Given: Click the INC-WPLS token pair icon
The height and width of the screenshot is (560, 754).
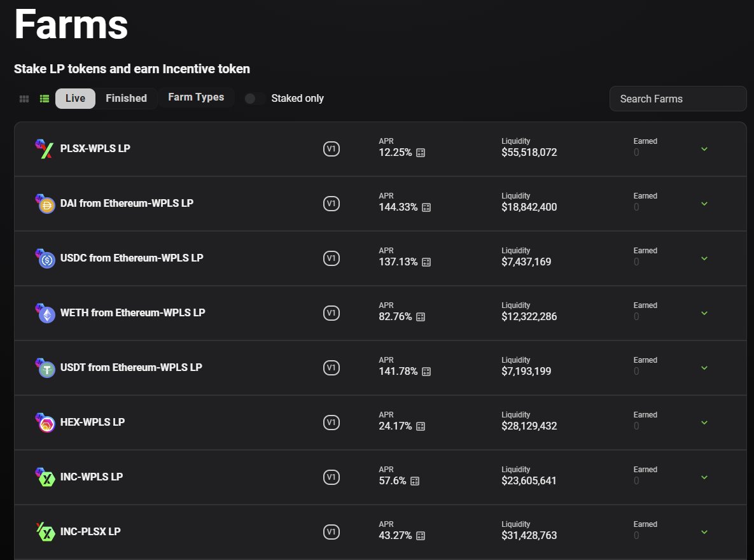Looking at the screenshot, I should click(45, 477).
